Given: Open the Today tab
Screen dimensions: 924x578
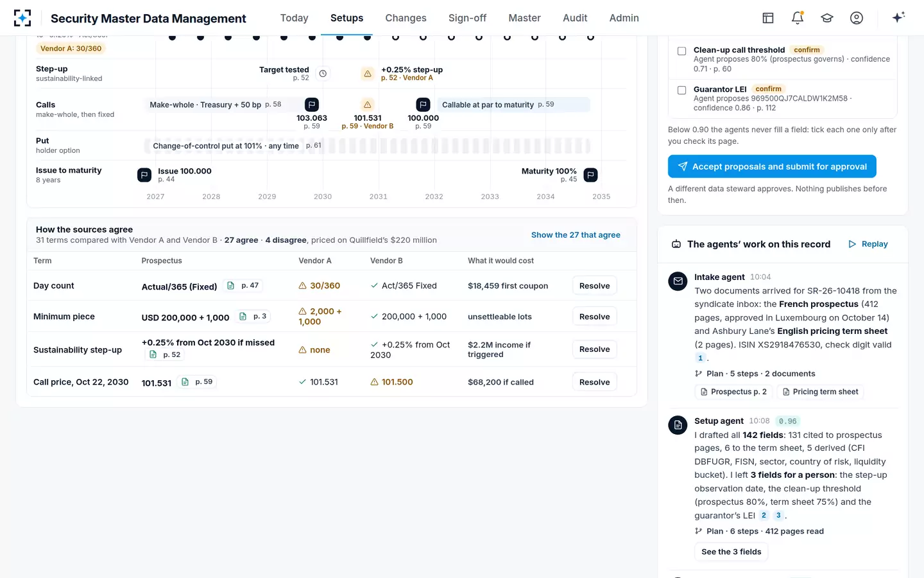Looking at the screenshot, I should [294, 18].
